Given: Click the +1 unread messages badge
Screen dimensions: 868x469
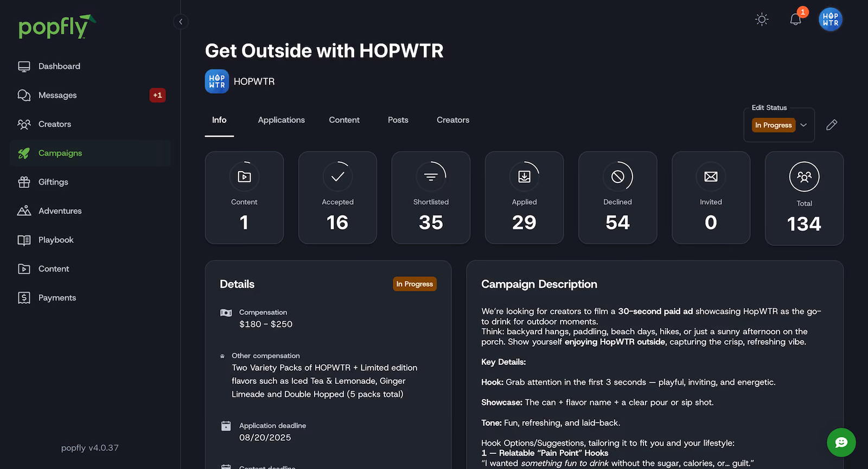Looking at the screenshot, I should [157, 95].
